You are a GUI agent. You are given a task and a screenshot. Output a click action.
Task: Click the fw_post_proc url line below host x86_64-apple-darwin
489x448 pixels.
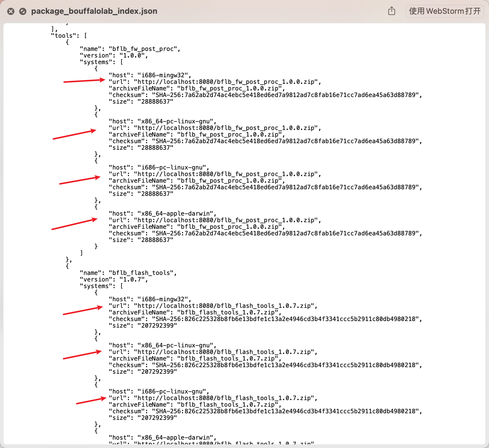(x=215, y=220)
